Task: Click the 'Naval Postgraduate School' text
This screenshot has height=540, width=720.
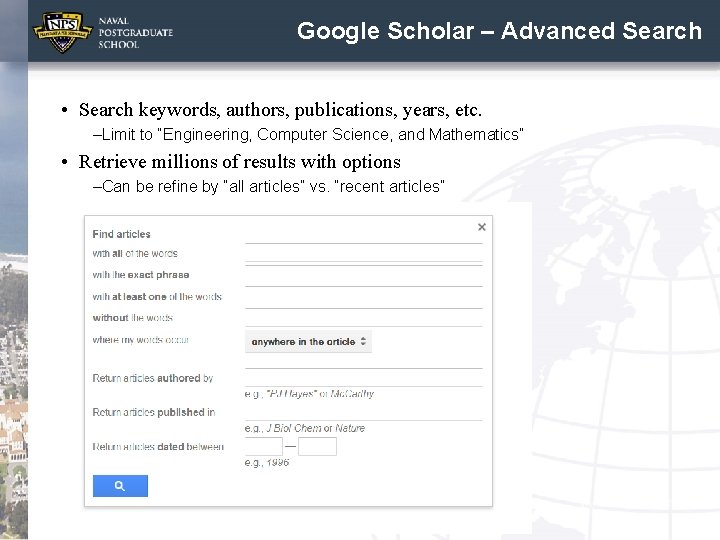Action: pyautogui.click(x=135, y=33)
